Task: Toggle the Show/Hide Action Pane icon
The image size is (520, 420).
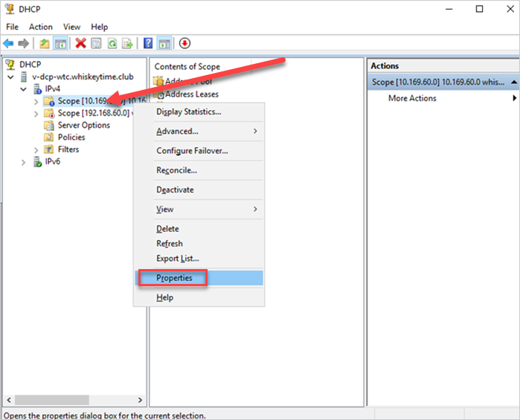Action: point(164,43)
